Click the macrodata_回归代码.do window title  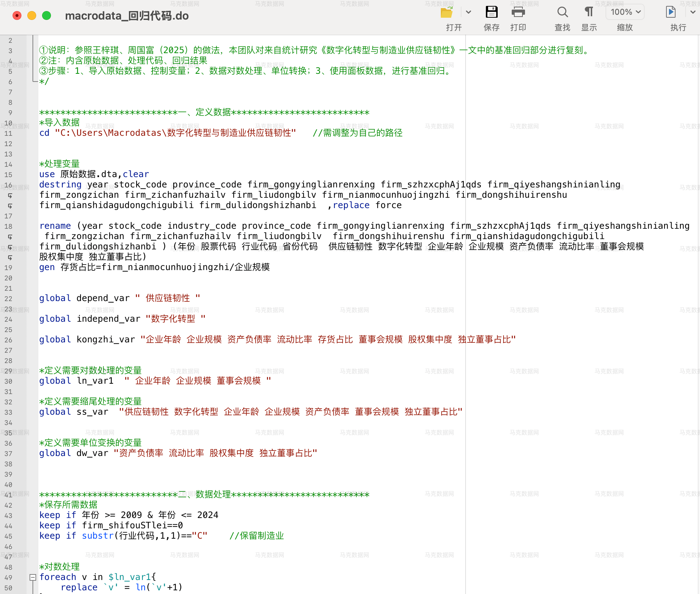click(x=127, y=16)
